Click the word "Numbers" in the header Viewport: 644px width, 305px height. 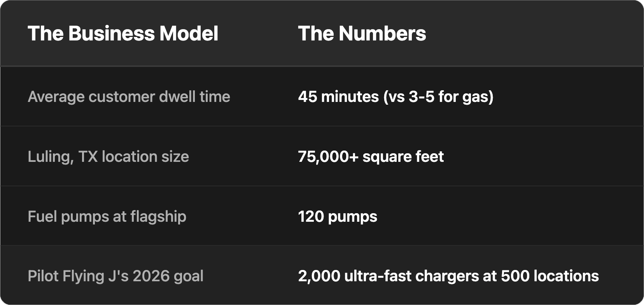coord(382,33)
